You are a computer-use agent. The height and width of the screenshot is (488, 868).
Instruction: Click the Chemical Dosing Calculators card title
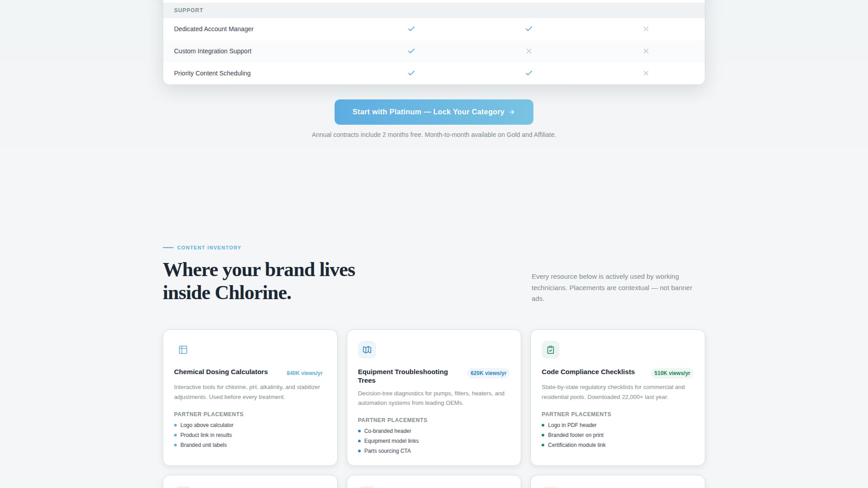[221, 372]
